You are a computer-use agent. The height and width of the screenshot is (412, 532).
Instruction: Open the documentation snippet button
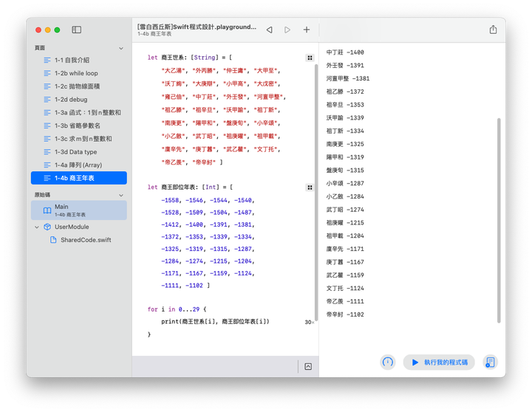[490, 362]
